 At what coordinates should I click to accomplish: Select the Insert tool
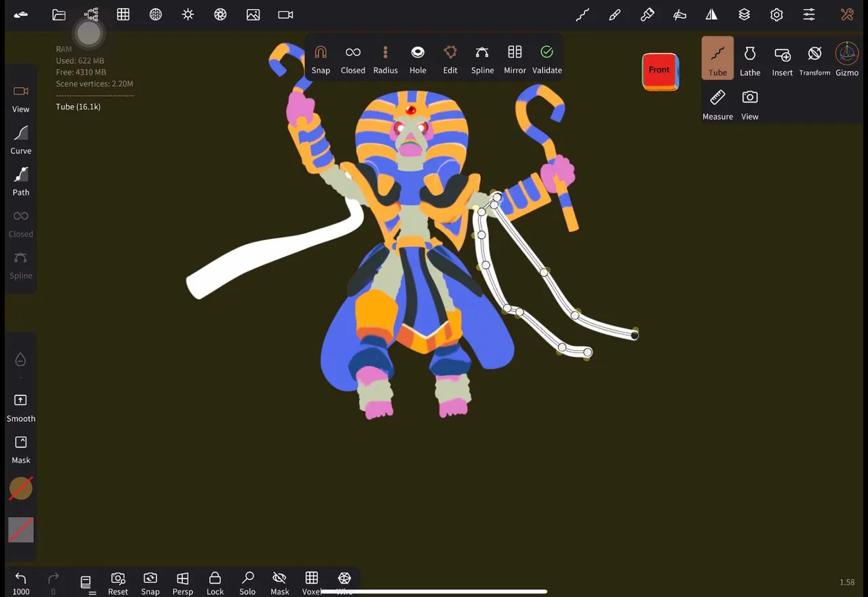pyautogui.click(x=783, y=60)
